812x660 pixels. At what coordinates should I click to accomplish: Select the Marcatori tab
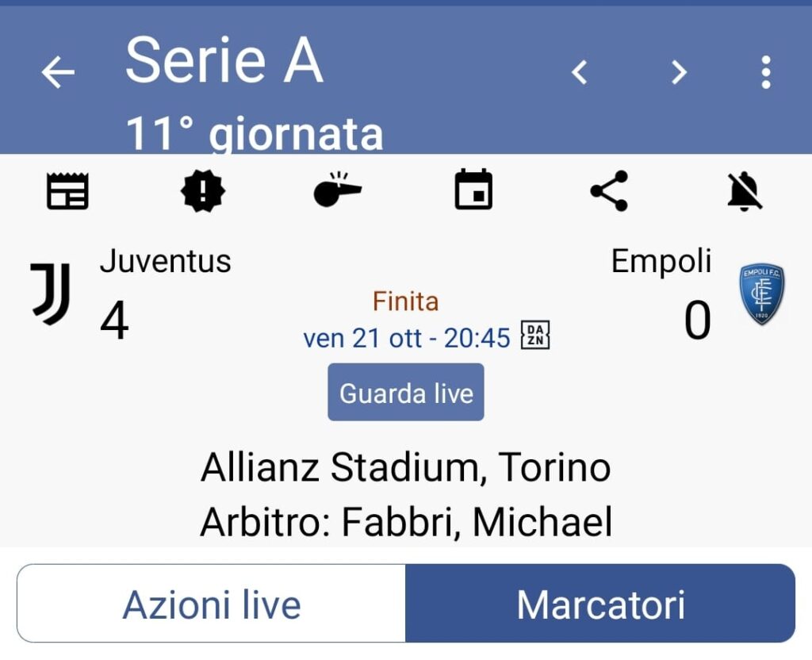(600, 604)
